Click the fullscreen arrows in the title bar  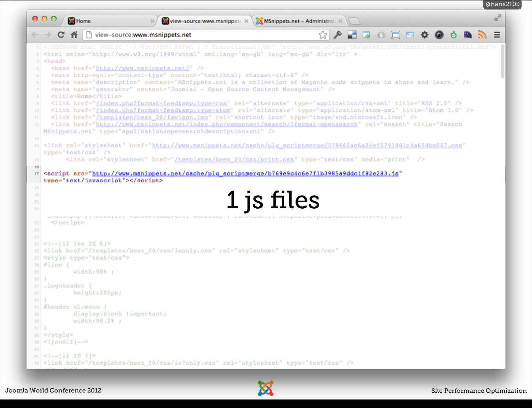(x=497, y=18)
